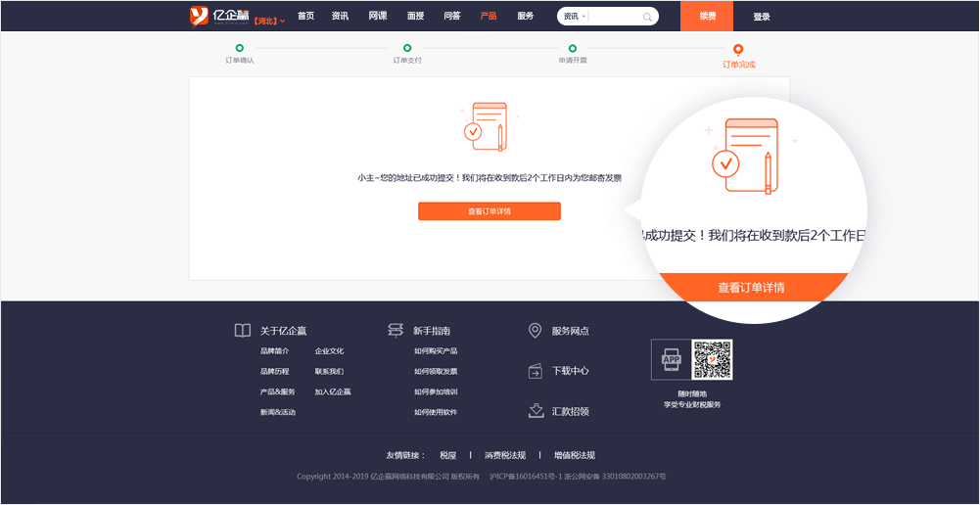
Task: Click the 下载中心 download folder icon
Action: [535, 371]
